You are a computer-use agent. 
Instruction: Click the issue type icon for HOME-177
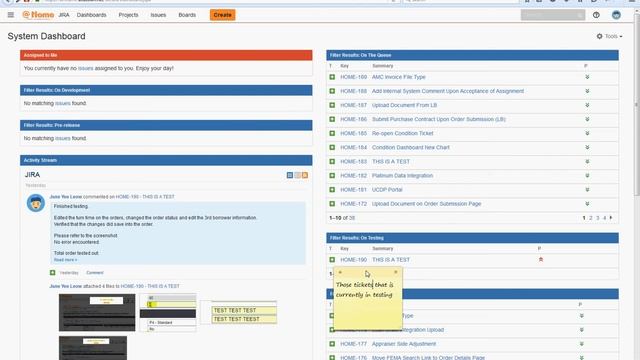coord(332,344)
